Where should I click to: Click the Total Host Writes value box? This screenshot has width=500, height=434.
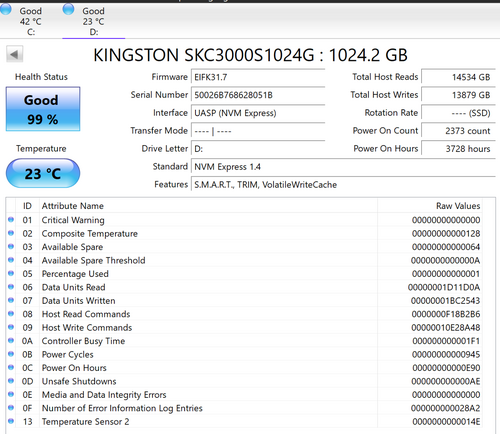coord(458,95)
